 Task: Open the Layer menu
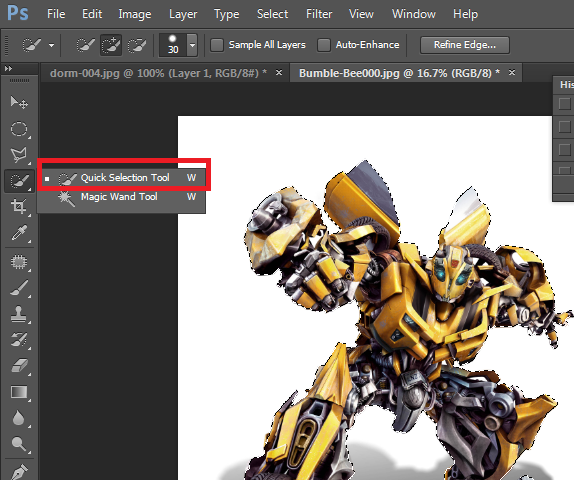point(183,14)
